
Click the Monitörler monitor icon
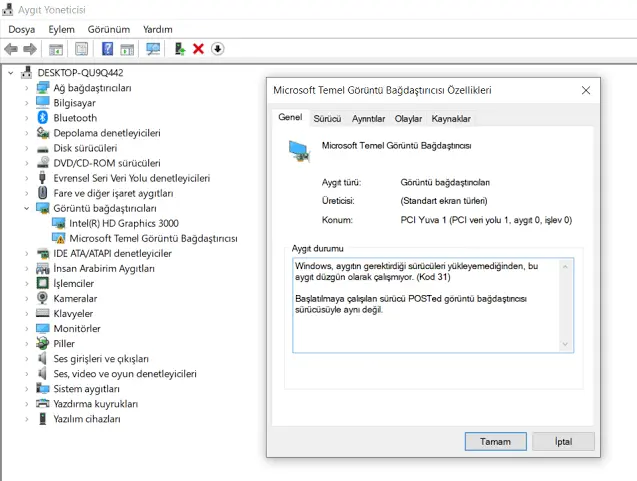[x=42, y=328]
